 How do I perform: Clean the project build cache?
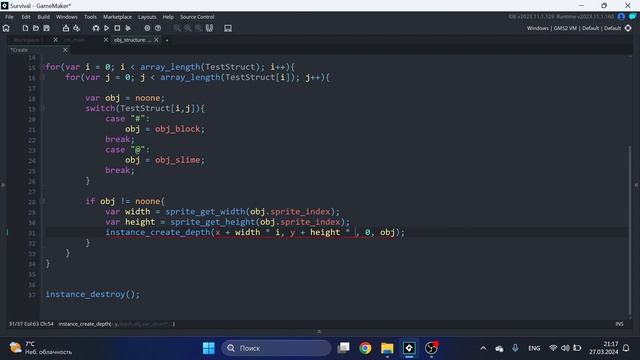[128, 28]
